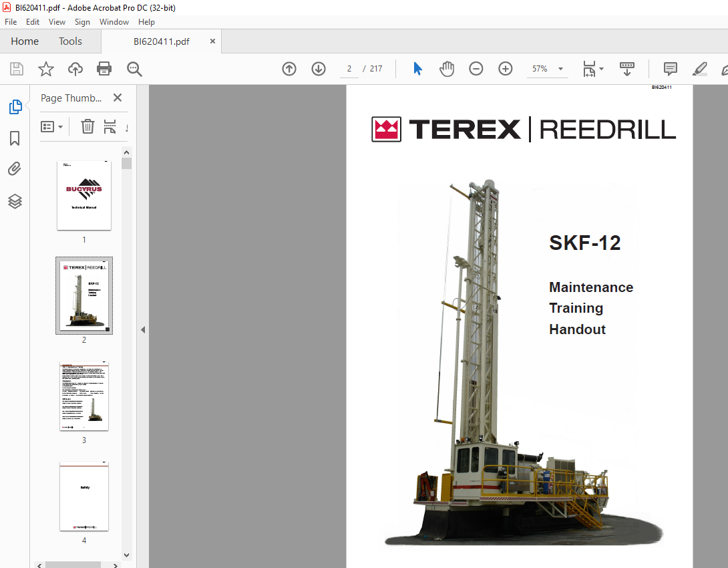
Task: Click the page break thumbnail tool icon
Action: point(110,126)
